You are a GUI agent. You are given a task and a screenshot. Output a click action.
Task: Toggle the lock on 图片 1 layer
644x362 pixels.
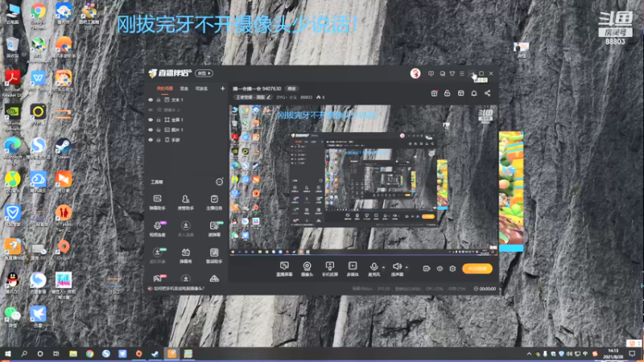click(x=159, y=130)
